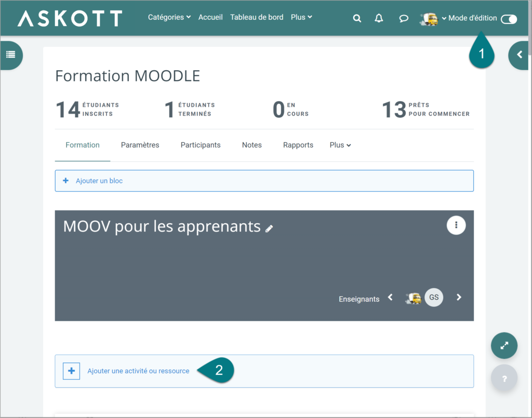The image size is (532, 418).
Task: Click the plus box to add activity
Action: point(71,371)
